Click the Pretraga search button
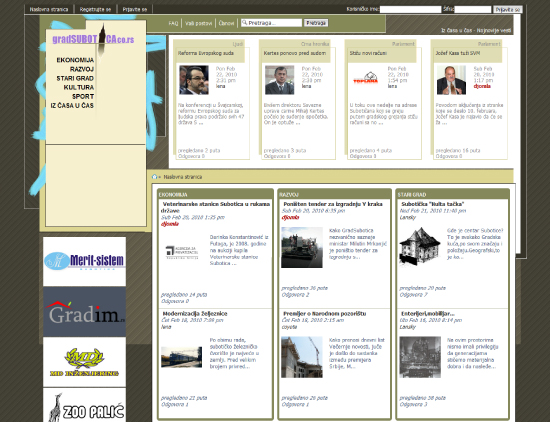The width and height of the screenshot is (550, 422). point(316,23)
